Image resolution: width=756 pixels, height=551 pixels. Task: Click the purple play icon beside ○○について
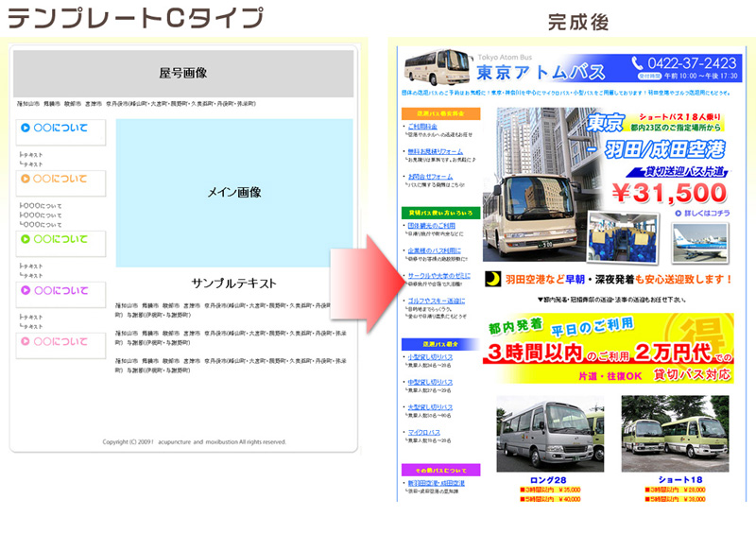pos(26,290)
